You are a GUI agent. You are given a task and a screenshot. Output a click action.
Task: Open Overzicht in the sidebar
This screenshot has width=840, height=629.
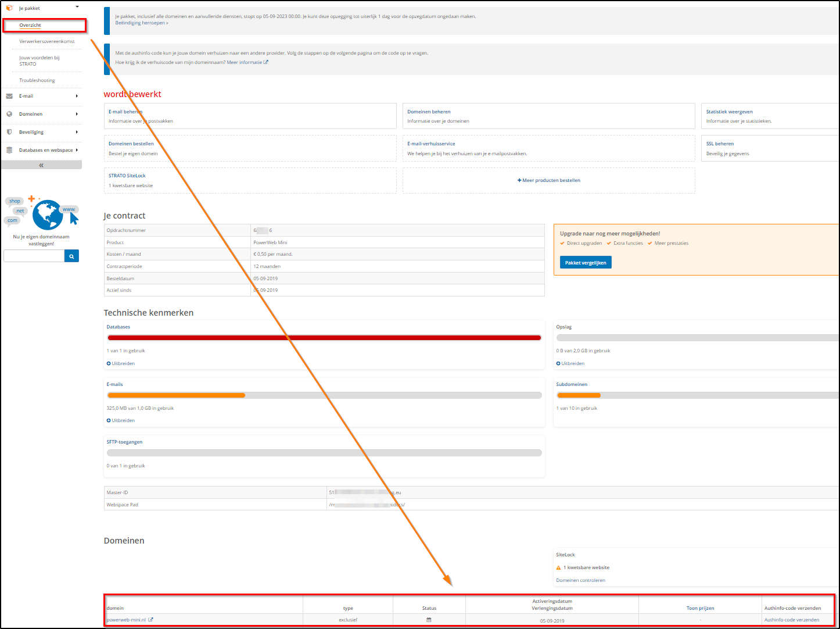click(30, 25)
